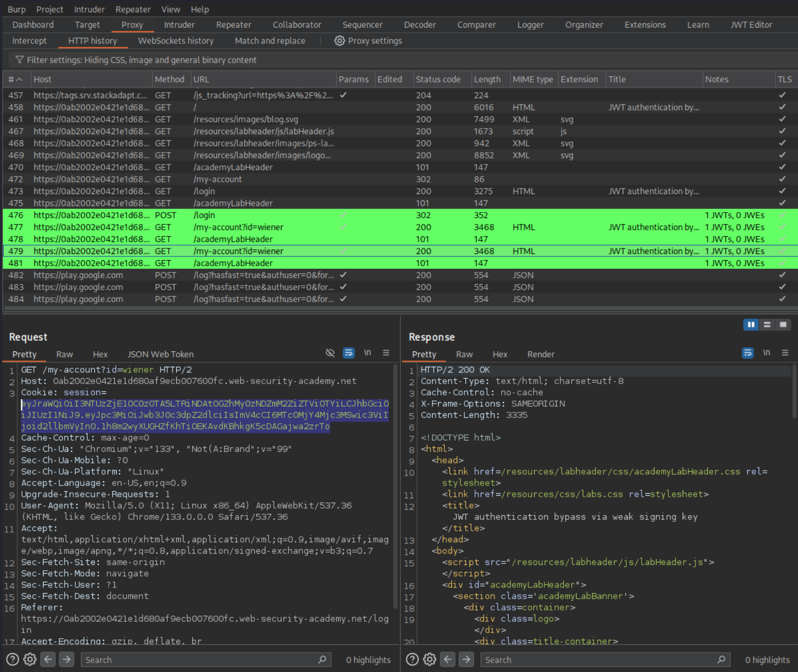Open the Request panel hamburger menu

(x=386, y=353)
